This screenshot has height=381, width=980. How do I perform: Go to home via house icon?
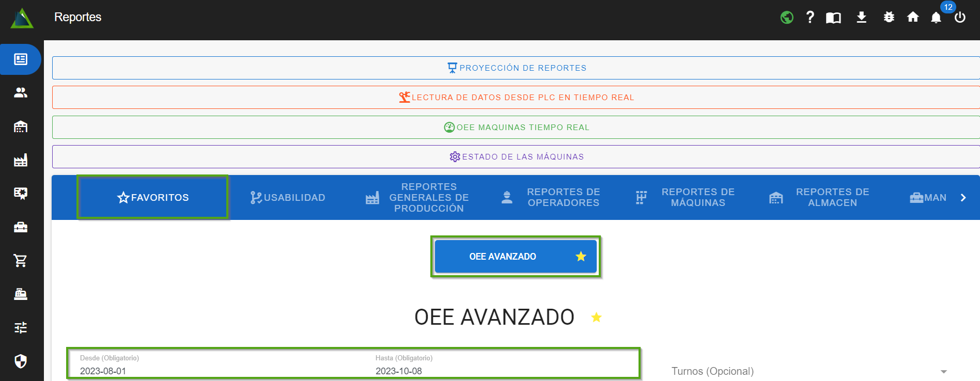coord(913,18)
